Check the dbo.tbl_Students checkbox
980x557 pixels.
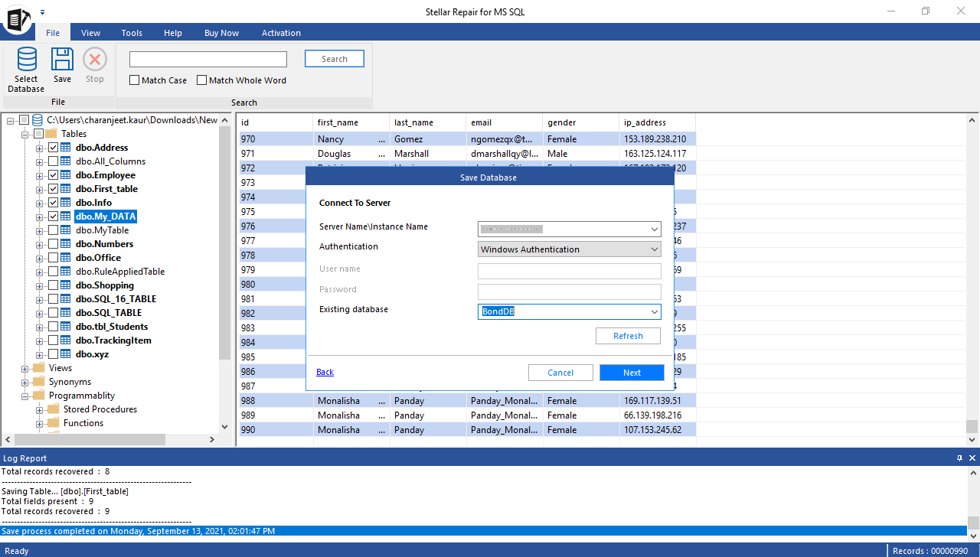(x=53, y=327)
